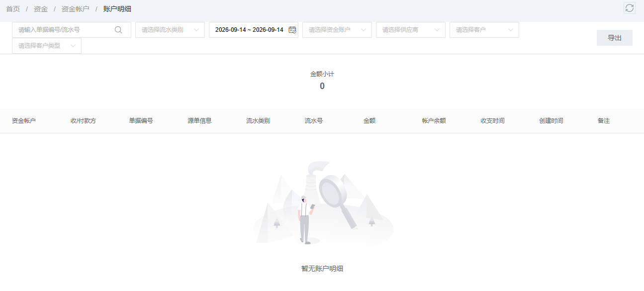644x291 pixels.
Task: Open the 请选择客户 dropdown
Action: point(484,30)
